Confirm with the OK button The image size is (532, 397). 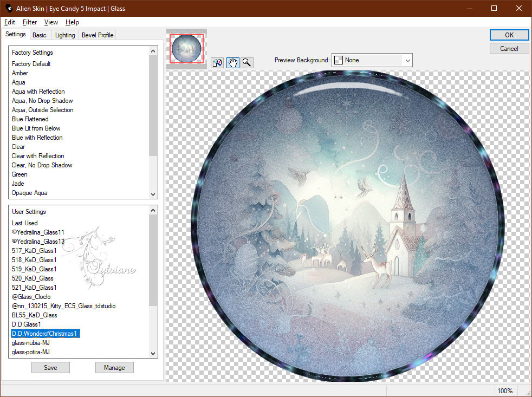(x=509, y=35)
